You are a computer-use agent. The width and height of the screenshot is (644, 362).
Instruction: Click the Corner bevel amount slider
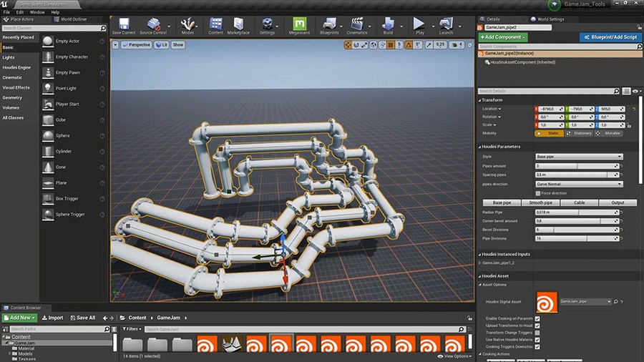coord(577,221)
